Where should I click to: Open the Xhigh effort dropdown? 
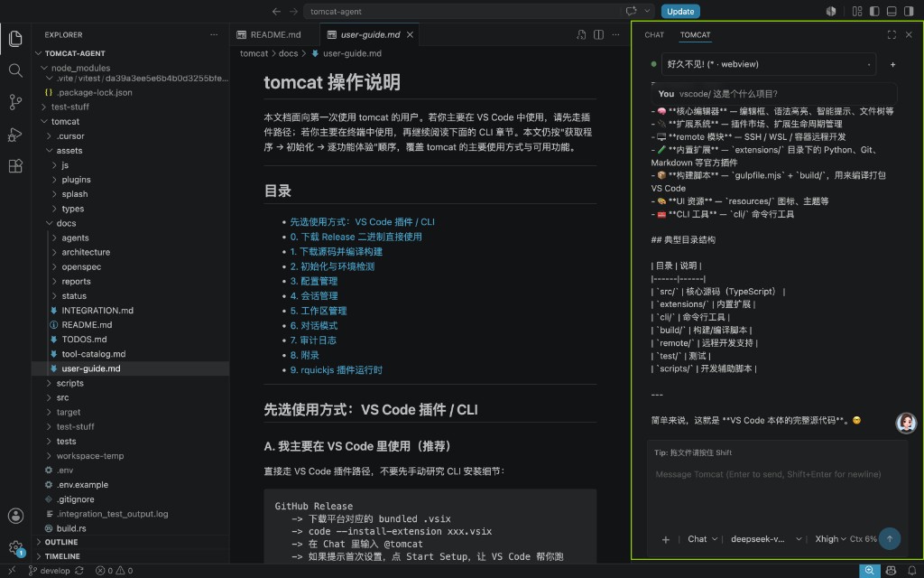(830, 539)
